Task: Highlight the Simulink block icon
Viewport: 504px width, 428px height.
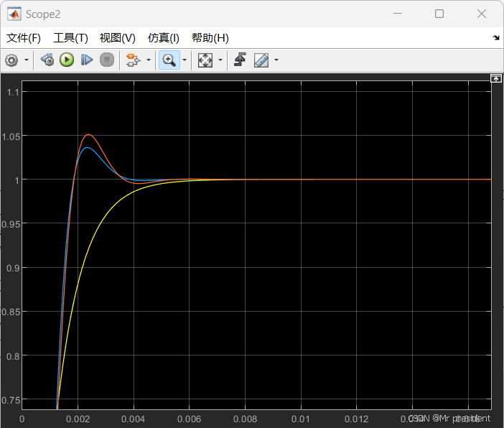Action: click(133, 60)
